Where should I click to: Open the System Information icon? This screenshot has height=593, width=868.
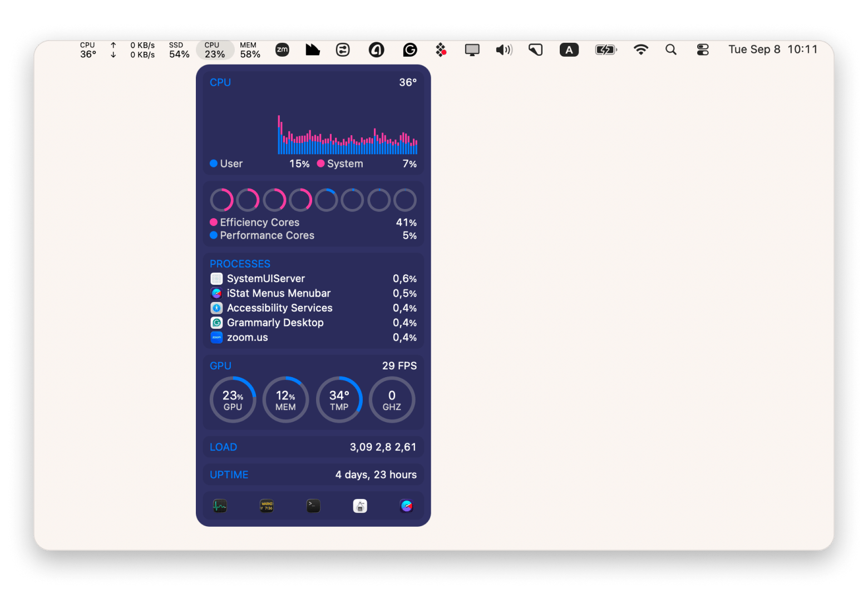tap(360, 506)
